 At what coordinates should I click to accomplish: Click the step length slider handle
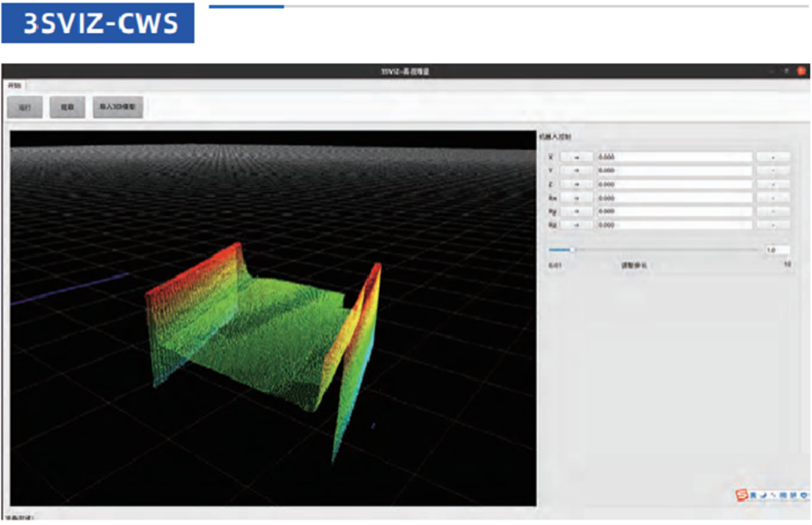pos(572,250)
